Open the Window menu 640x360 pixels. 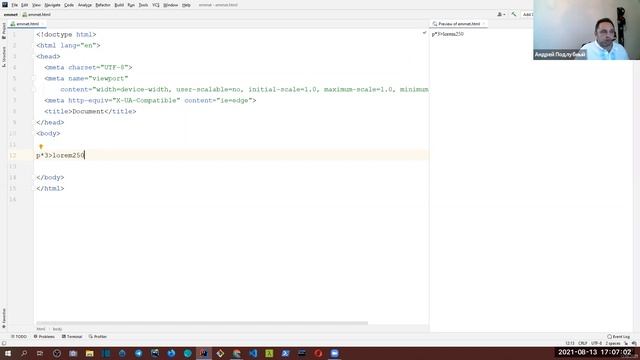tap(171, 5)
